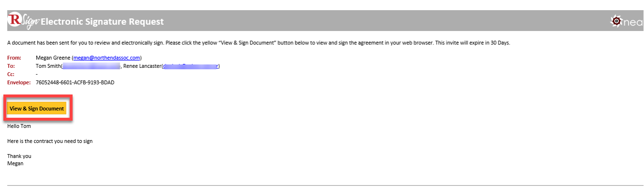Click the envelope ID 76052448-6601-ACFB-9193-BDAD
Image resolution: width=644 pixels, height=189 pixels.
click(75, 82)
